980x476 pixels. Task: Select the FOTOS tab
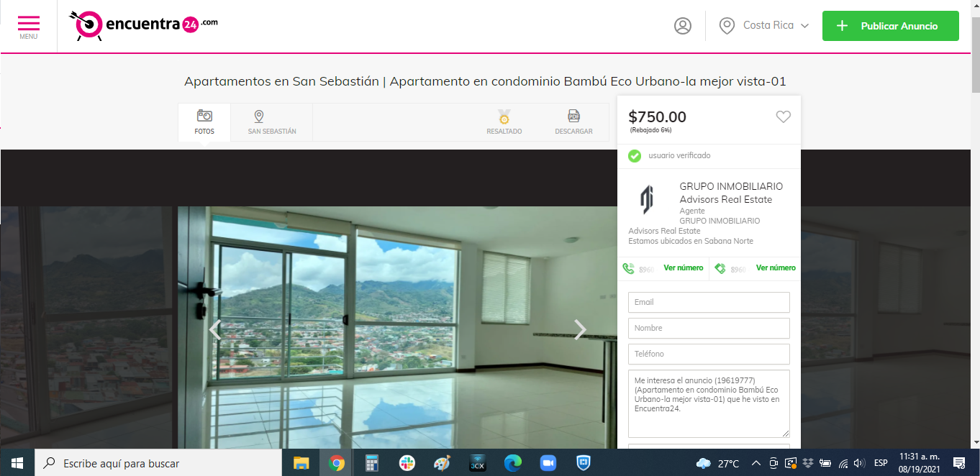pos(204,122)
